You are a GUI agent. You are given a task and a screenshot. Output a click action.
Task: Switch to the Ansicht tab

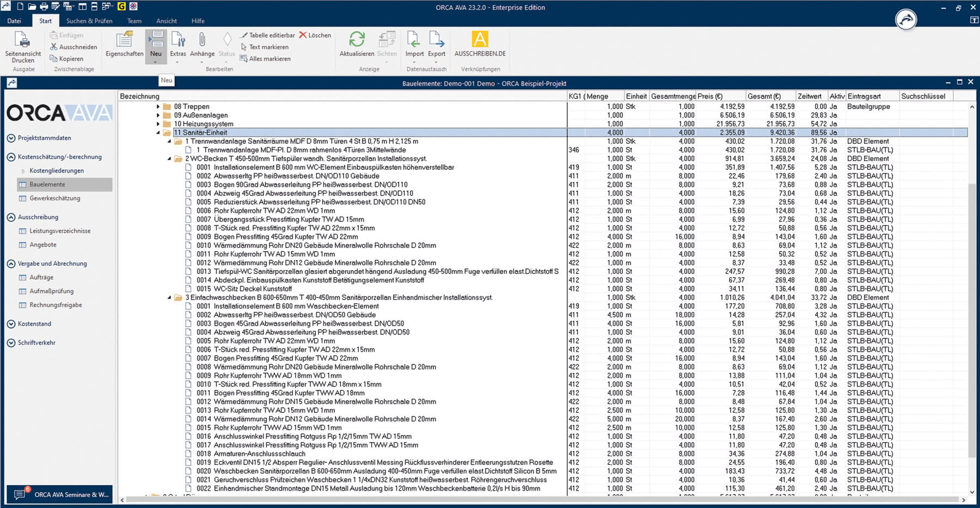[167, 21]
